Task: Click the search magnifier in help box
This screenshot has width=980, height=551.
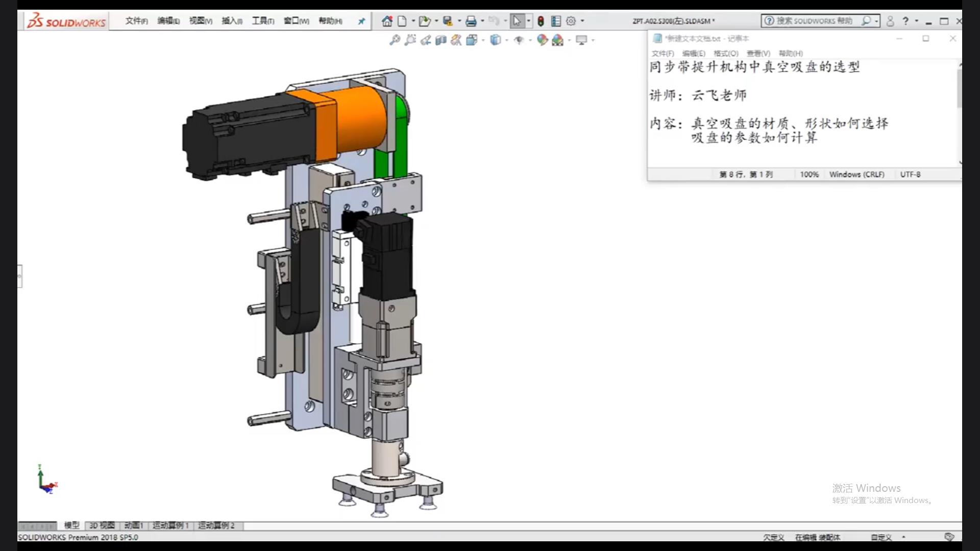Action: (x=866, y=21)
